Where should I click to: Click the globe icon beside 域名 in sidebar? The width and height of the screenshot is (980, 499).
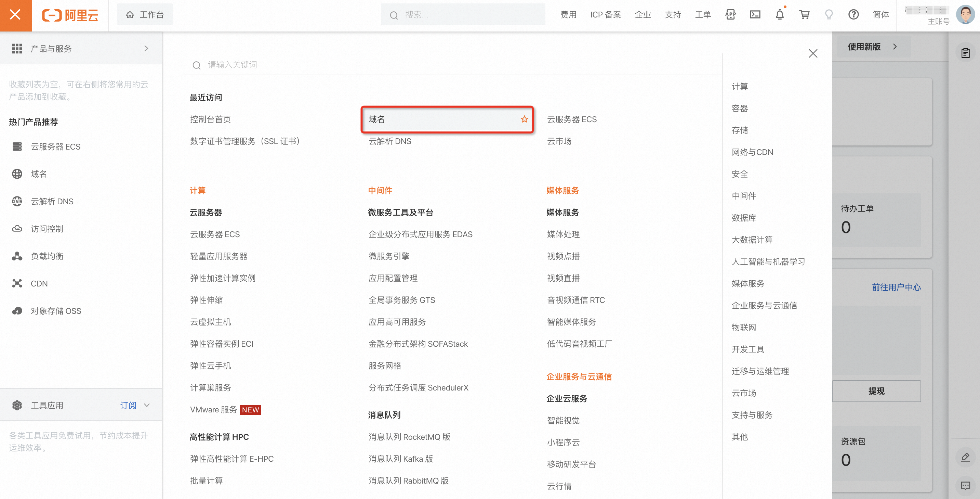click(17, 174)
